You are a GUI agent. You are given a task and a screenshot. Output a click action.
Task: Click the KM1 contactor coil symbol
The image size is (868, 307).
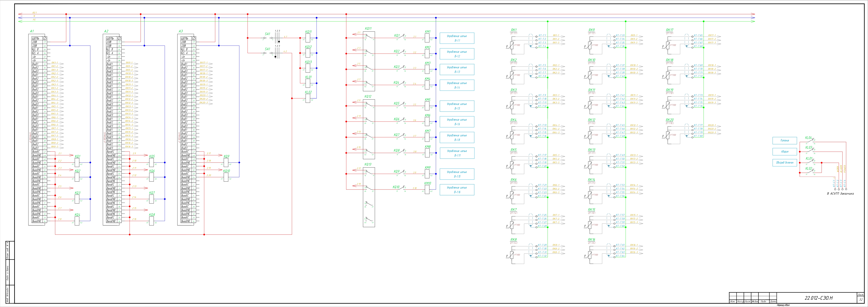(427, 38)
